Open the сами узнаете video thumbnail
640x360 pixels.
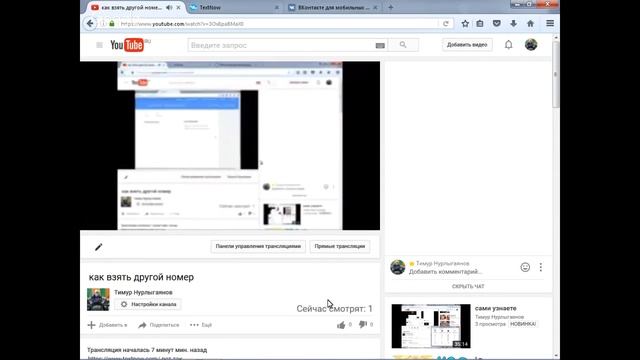[x=431, y=326]
